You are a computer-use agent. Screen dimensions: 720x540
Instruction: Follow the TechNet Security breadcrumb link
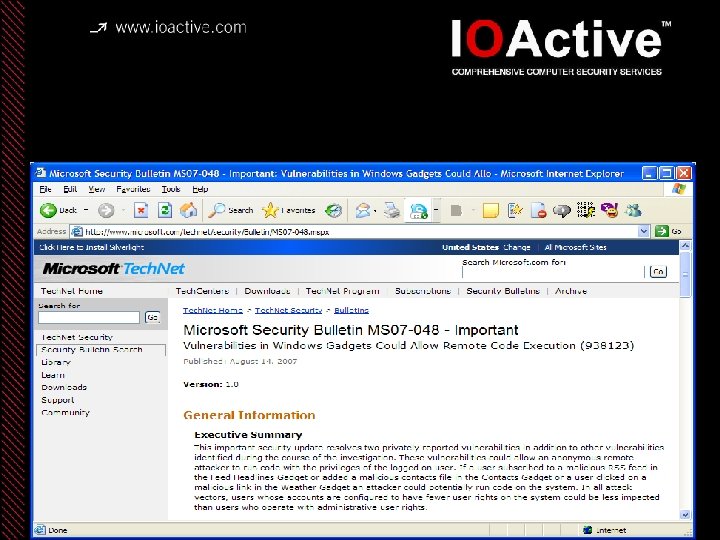click(x=288, y=310)
